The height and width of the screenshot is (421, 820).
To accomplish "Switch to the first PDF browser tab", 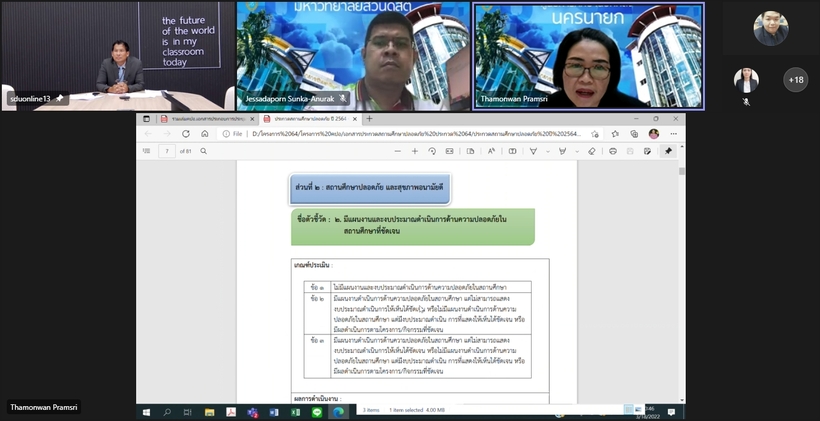I will (208, 119).
